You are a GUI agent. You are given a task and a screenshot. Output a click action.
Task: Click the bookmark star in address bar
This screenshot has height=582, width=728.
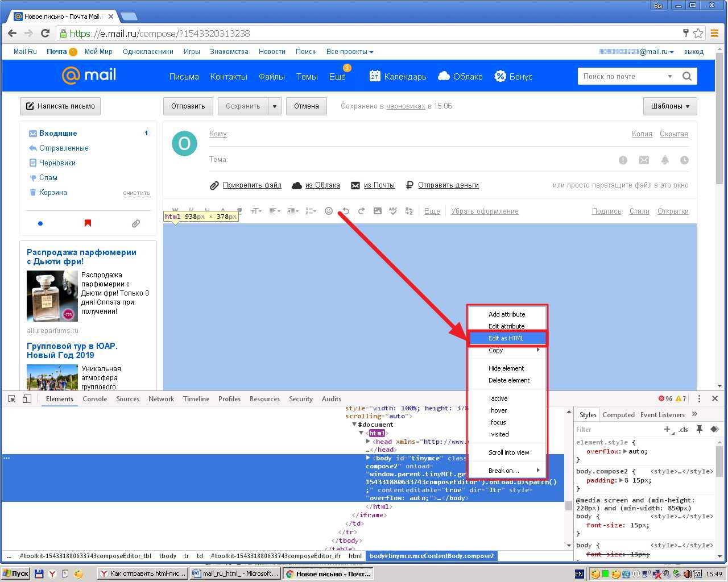(698, 34)
